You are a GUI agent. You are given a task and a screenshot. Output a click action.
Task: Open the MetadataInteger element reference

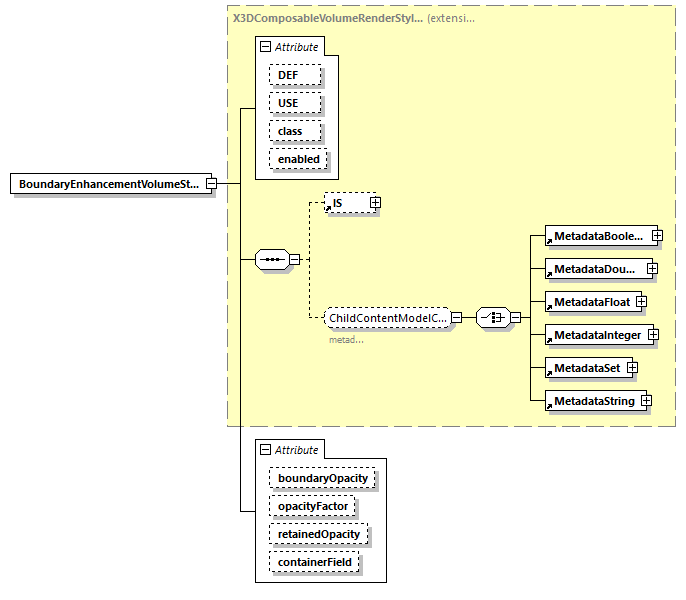(x=596, y=335)
